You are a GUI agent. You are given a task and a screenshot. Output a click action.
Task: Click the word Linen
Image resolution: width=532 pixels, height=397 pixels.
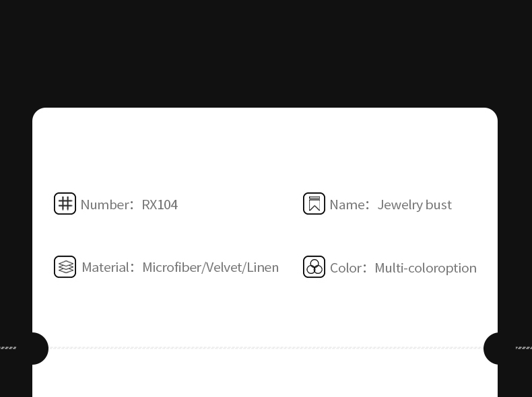263,268
